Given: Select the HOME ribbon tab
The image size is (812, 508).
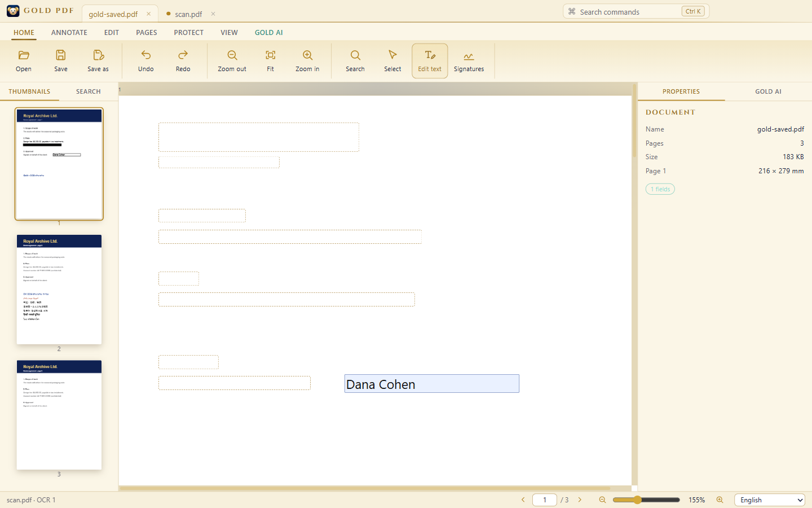Looking at the screenshot, I should pos(24,32).
